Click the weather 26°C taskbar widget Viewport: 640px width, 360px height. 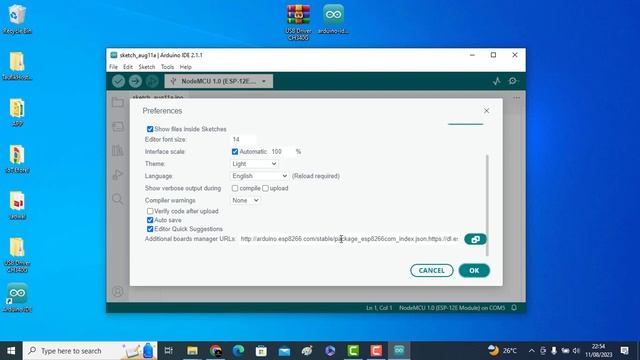(502, 351)
